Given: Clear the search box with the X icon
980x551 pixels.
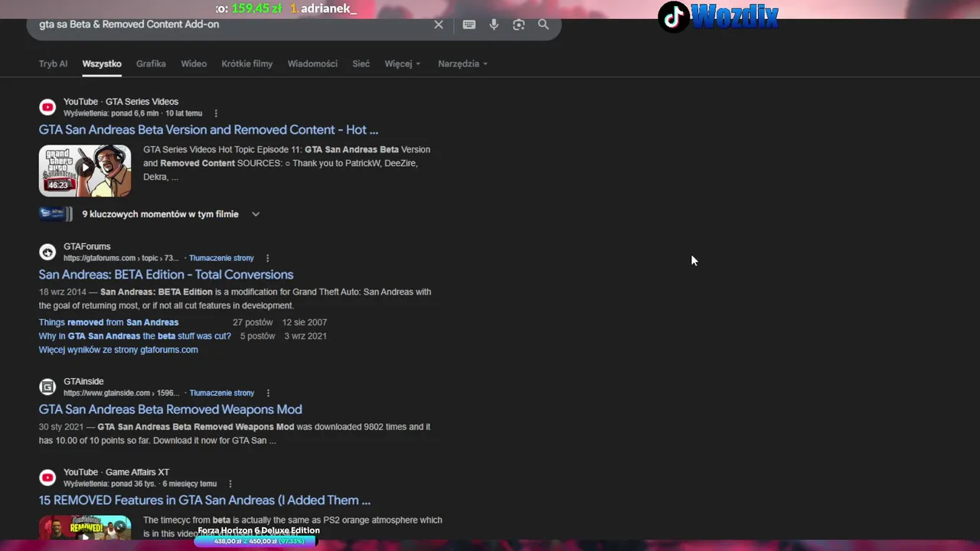Looking at the screenshot, I should [x=439, y=24].
